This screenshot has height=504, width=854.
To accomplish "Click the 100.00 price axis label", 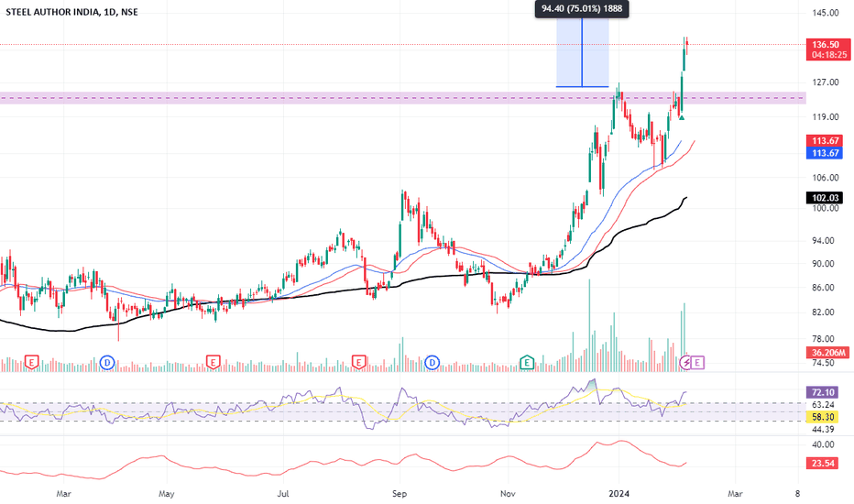I will click(826, 208).
